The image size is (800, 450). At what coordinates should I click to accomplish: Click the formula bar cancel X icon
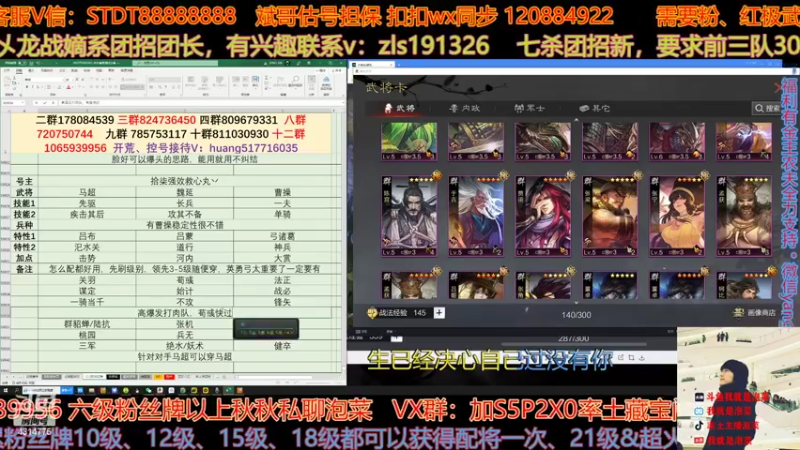[x=37, y=103]
